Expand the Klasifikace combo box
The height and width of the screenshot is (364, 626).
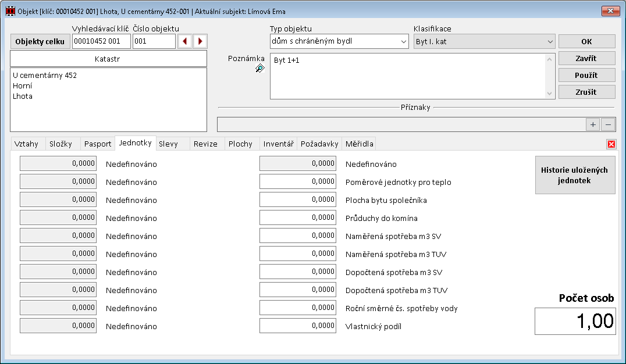[550, 42]
